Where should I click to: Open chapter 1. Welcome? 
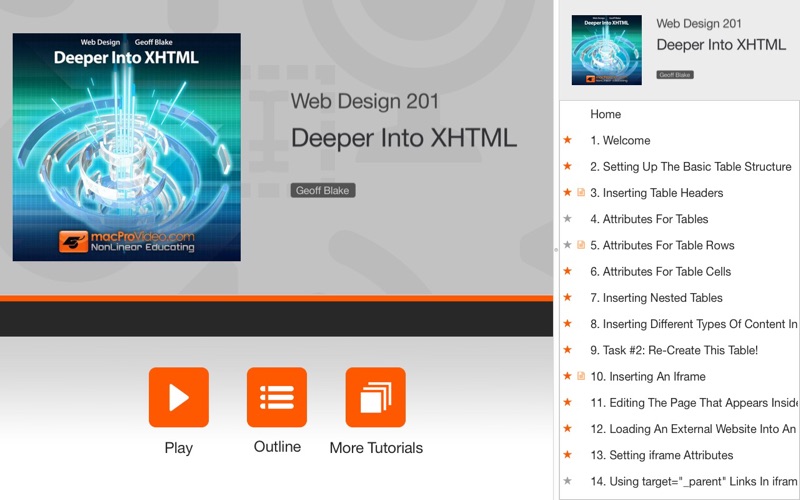[620, 140]
